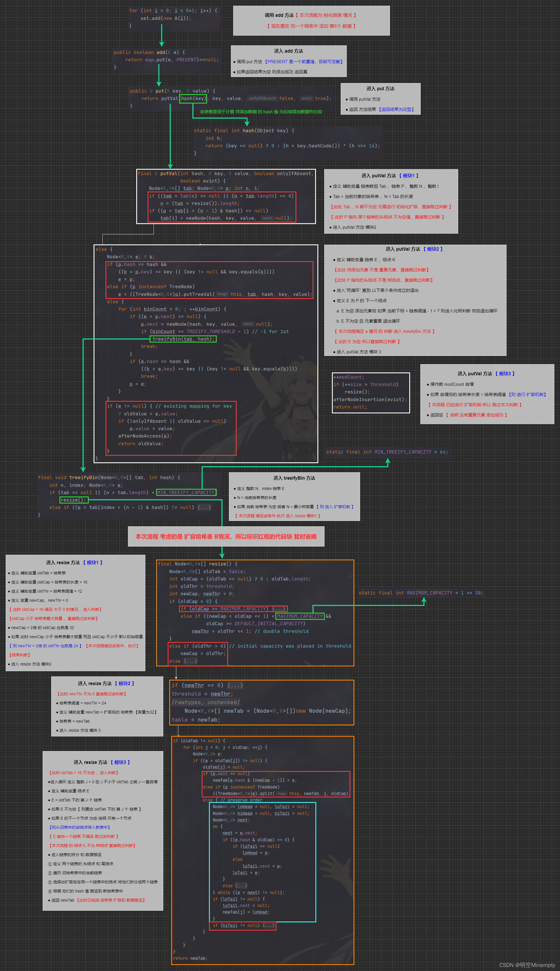The height and width of the screenshot is (971, 560).
Task: Click the 'return oldValue;' line
Action: point(141,444)
